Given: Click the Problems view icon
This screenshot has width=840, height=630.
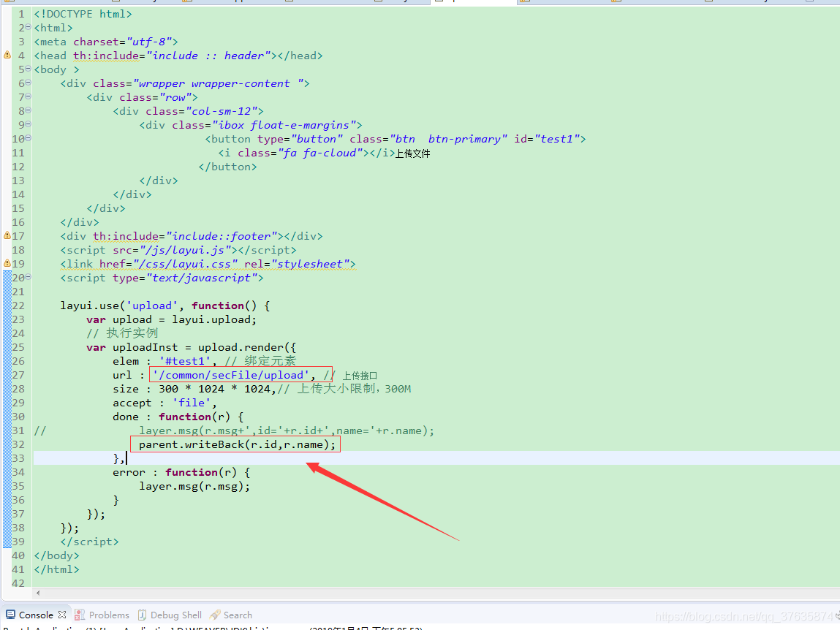Looking at the screenshot, I should (x=79, y=614).
